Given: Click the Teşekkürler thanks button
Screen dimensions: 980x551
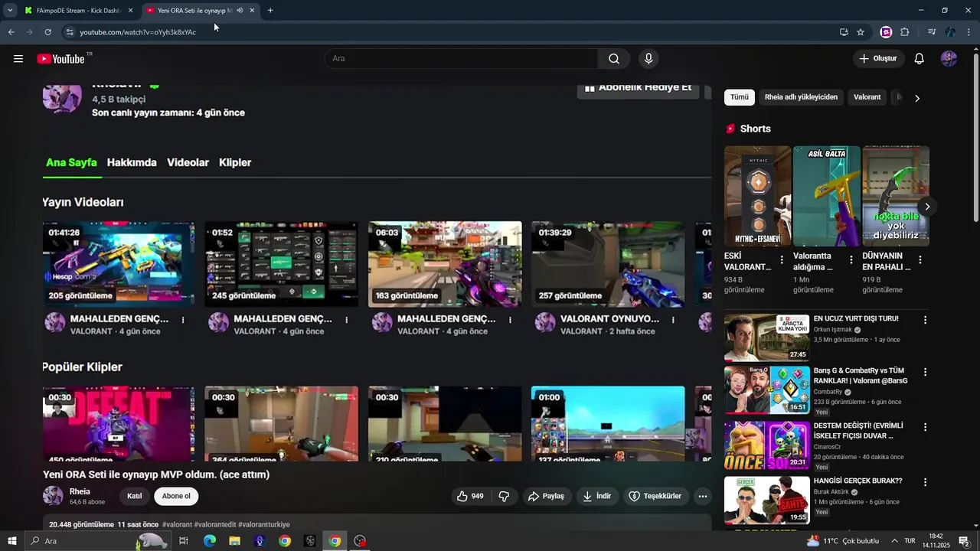Looking at the screenshot, I should (655, 496).
